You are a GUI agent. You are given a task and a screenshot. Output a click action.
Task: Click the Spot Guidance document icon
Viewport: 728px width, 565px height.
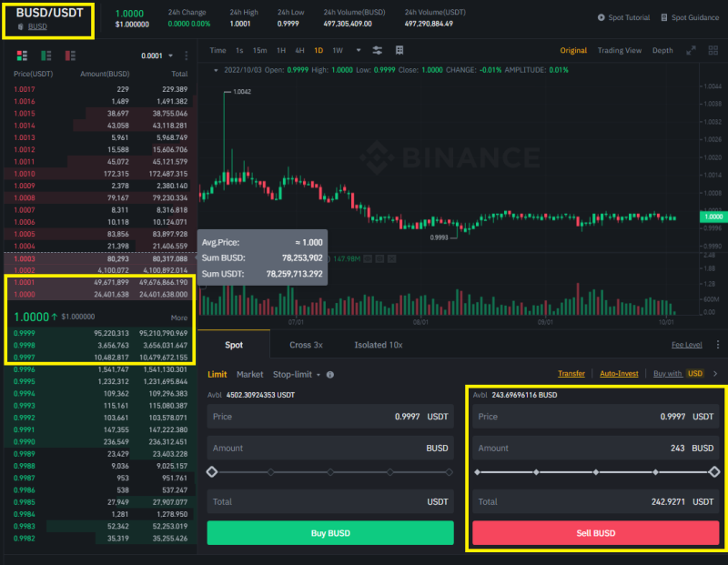[x=664, y=17]
